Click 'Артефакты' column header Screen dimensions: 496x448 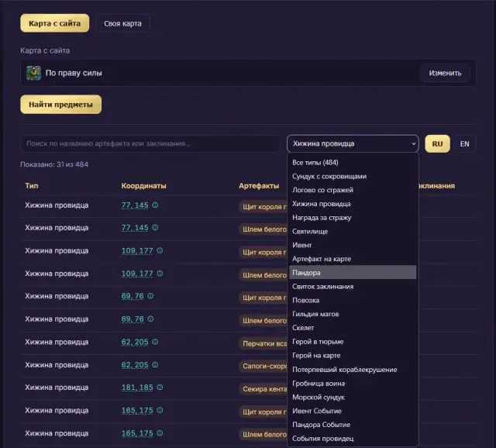tap(259, 186)
